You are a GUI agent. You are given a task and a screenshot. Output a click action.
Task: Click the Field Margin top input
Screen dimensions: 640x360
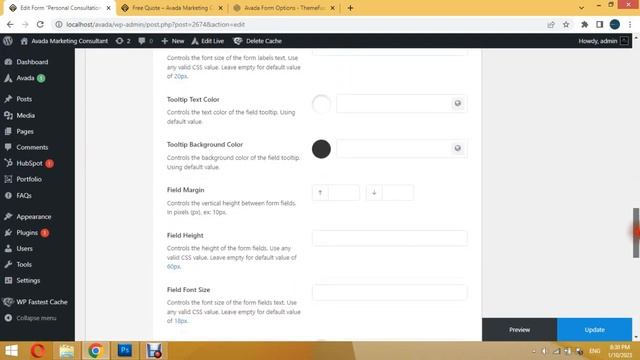pyautogui.click(x=344, y=193)
